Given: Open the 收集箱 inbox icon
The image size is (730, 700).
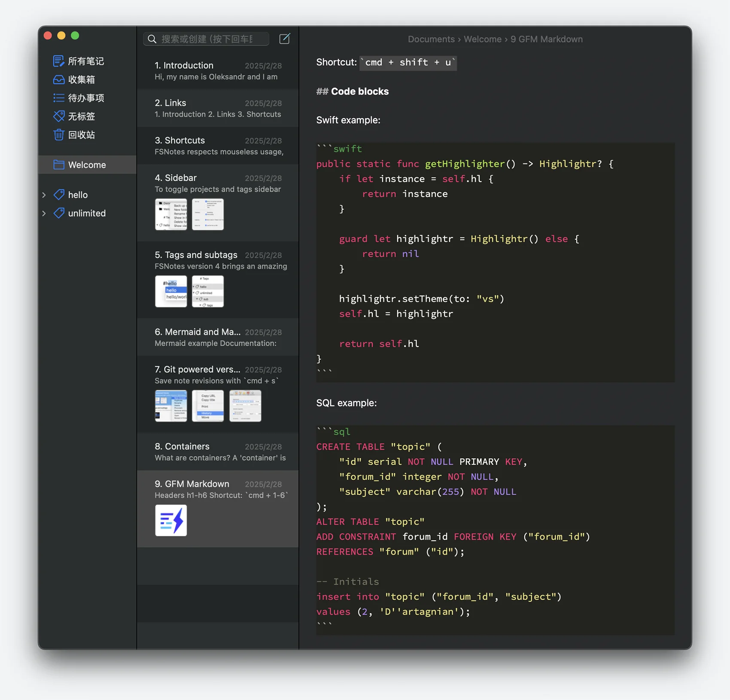Looking at the screenshot, I should pos(58,79).
